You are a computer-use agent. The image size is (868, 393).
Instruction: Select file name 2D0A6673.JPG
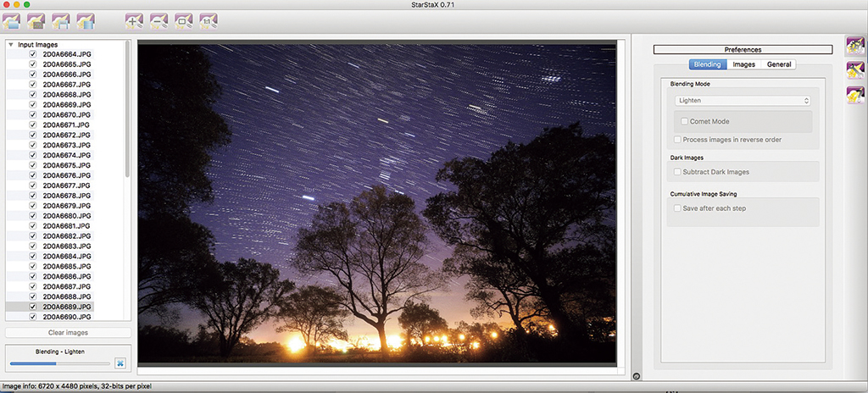67,145
